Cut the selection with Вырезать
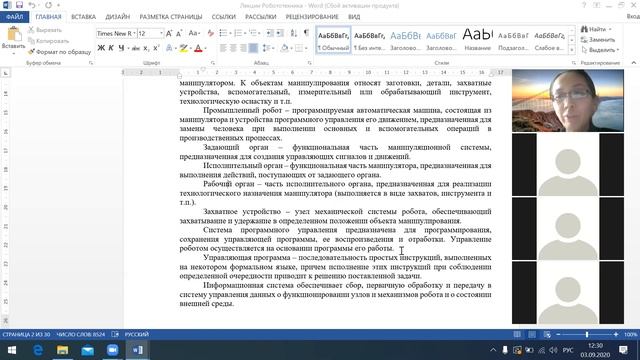The width and height of the screenshot is (640, 360). coord(45,30)
